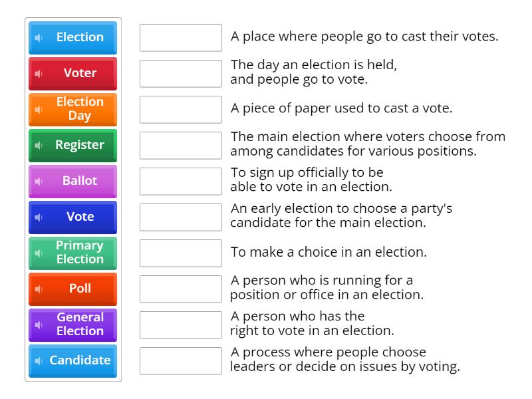Play the Election Day speaker icon

tap(39, 109)
